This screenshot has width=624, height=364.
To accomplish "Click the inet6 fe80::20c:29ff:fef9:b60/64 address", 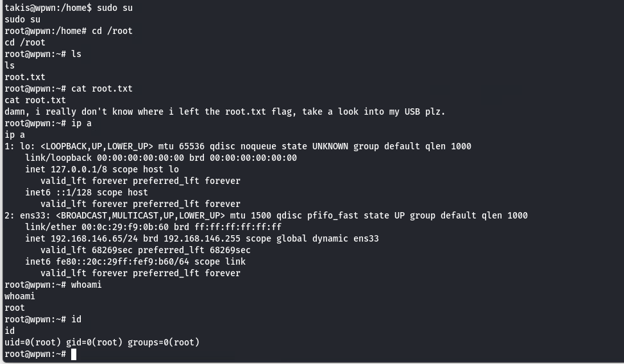I will tap(122, 261).
